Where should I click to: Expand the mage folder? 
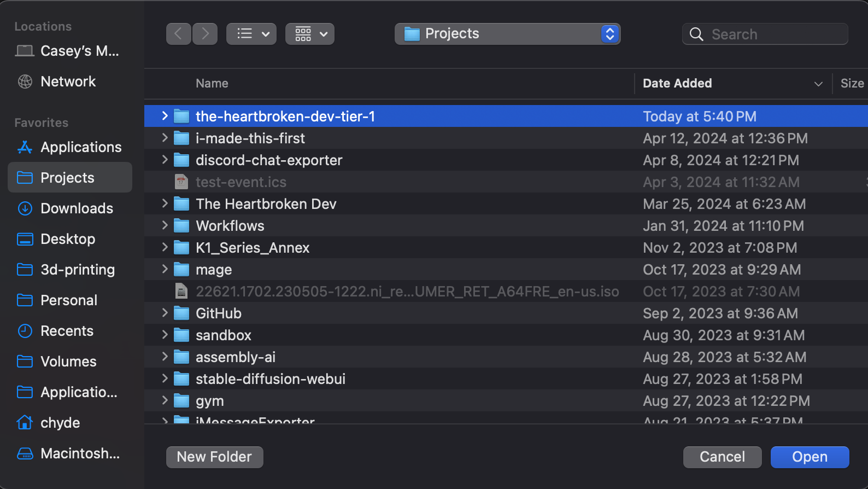(x=165, y=269)
